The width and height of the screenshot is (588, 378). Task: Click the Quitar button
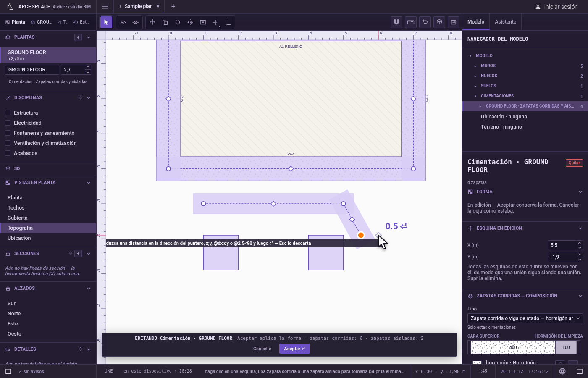tap(574, 163)
